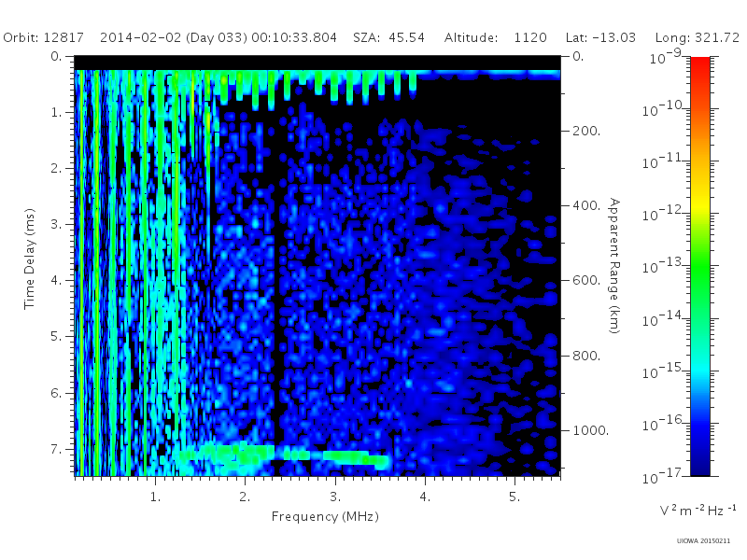The height and width of the screenshot is (560, 747).
Task: Click the 10^-13 colorbar label
Action: (664, 267)
